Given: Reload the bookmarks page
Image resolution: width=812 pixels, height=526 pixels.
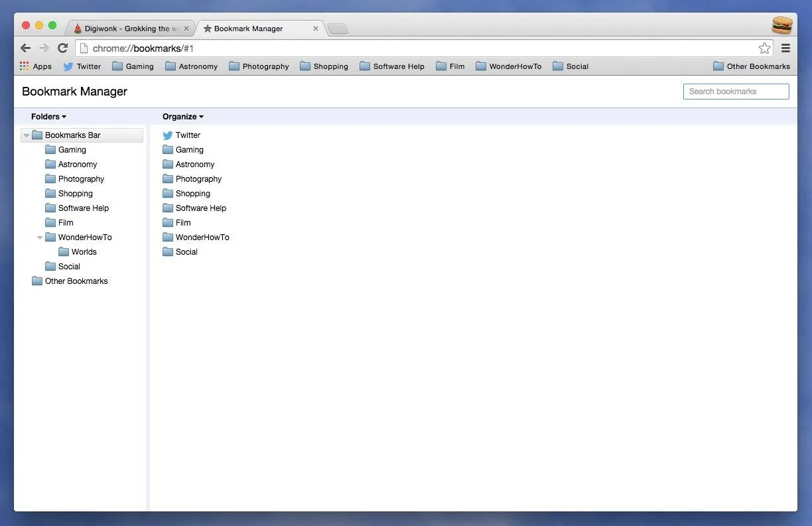Looking at the screenshot, I should click(x=62, y=48).
